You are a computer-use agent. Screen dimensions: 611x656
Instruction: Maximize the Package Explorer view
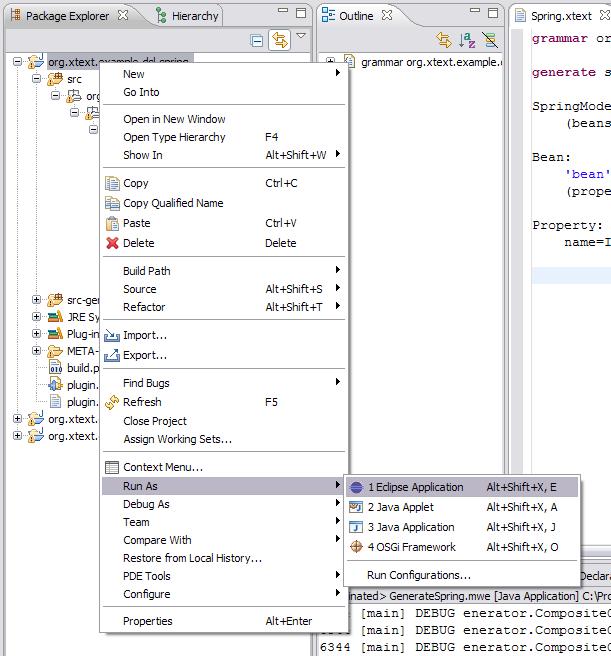pos(300,13)
